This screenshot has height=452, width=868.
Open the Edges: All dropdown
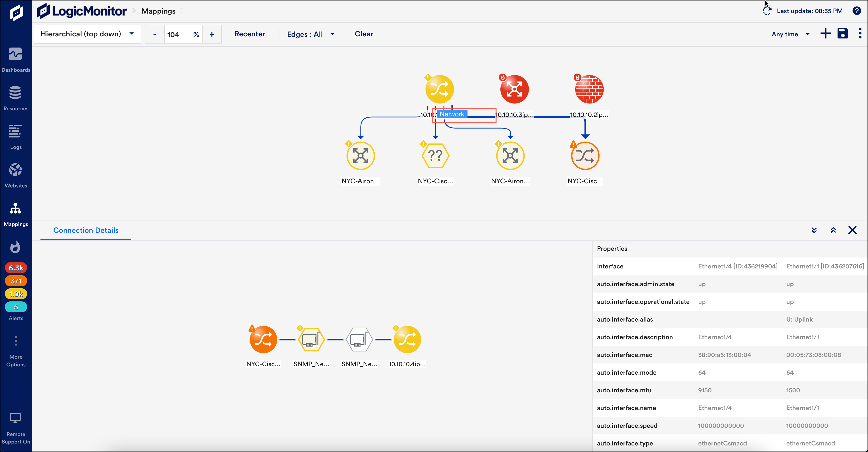coord(310,34)
